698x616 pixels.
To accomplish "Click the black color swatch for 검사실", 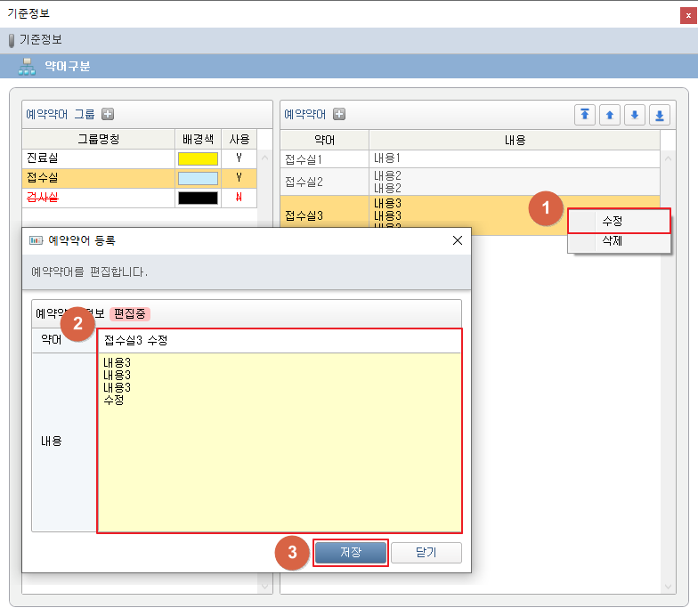I will (198, 198).
